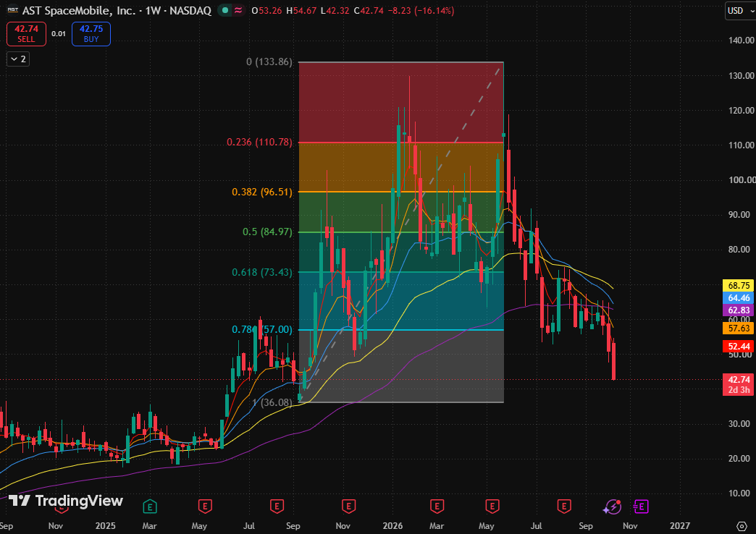Image resolution: width=756 pixels, height=534 pixels.
Task: Open the earnings marker between Jul and Sep 2025
Action: click(277, 507)
